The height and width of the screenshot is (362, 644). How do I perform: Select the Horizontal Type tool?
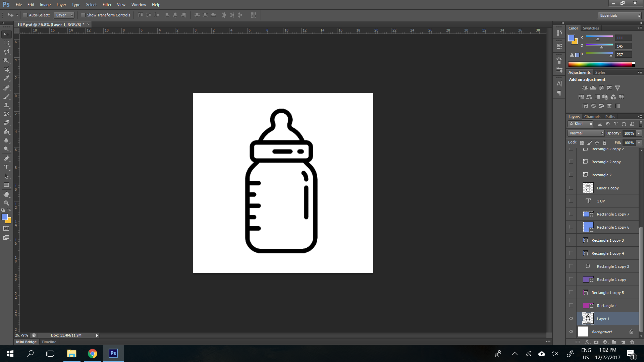[x=6, y=167]
